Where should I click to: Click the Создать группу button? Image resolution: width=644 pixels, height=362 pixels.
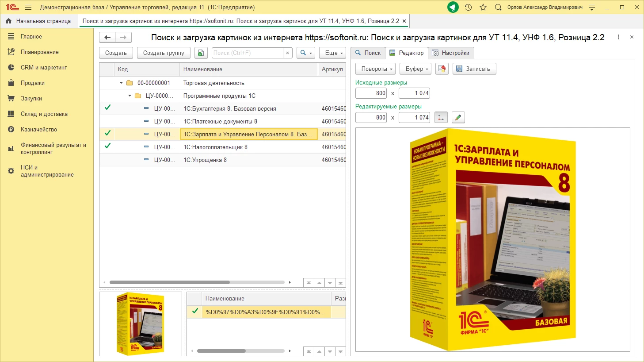164,53
